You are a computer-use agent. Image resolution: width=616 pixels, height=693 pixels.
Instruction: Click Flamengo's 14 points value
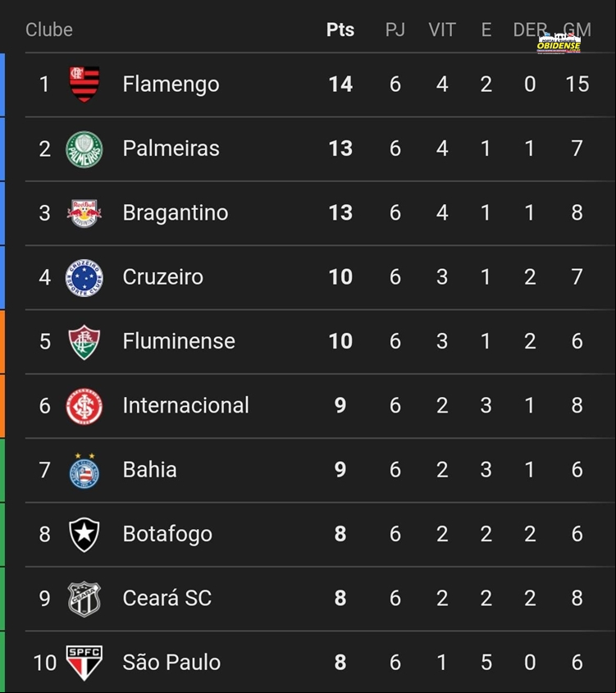point(340,84)
